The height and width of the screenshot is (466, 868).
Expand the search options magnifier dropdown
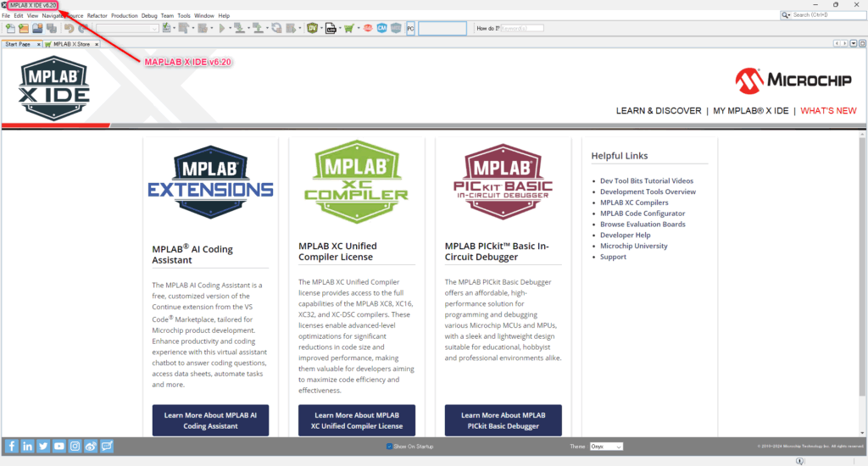pyautogui.click(x=786, y=15)
